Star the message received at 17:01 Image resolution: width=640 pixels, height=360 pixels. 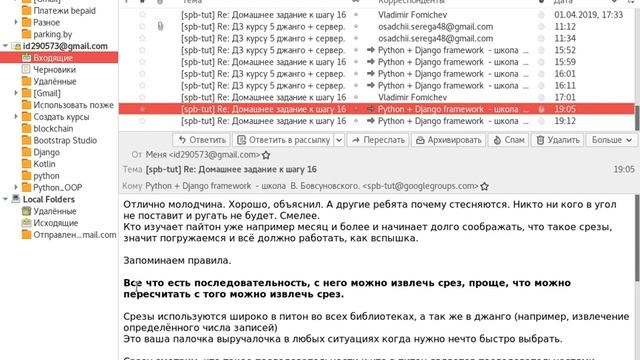pyautogui.click(x=142, y=98)
